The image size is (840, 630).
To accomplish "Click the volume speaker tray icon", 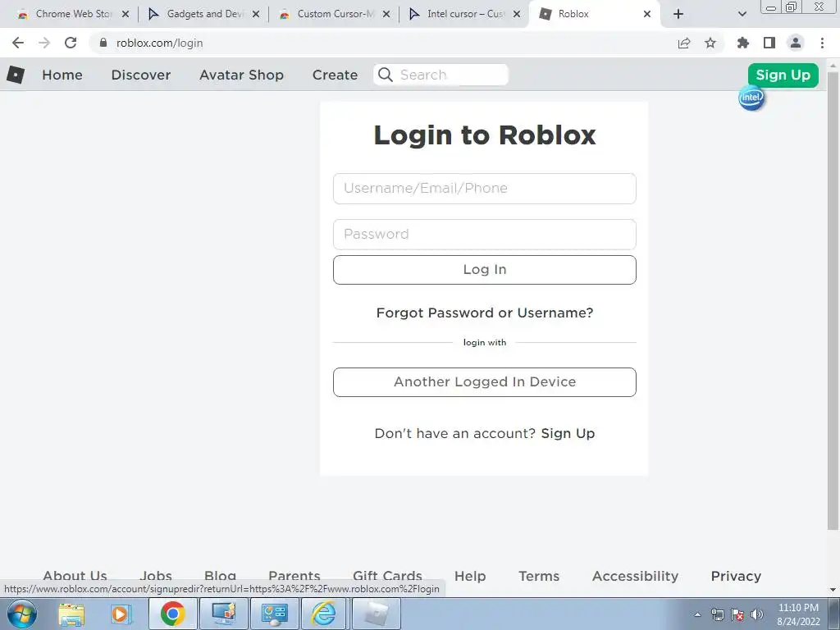I will (x=756, y=614).
